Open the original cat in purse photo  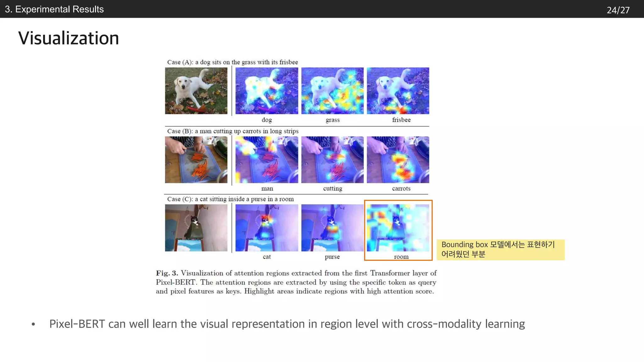coord(196,228)
